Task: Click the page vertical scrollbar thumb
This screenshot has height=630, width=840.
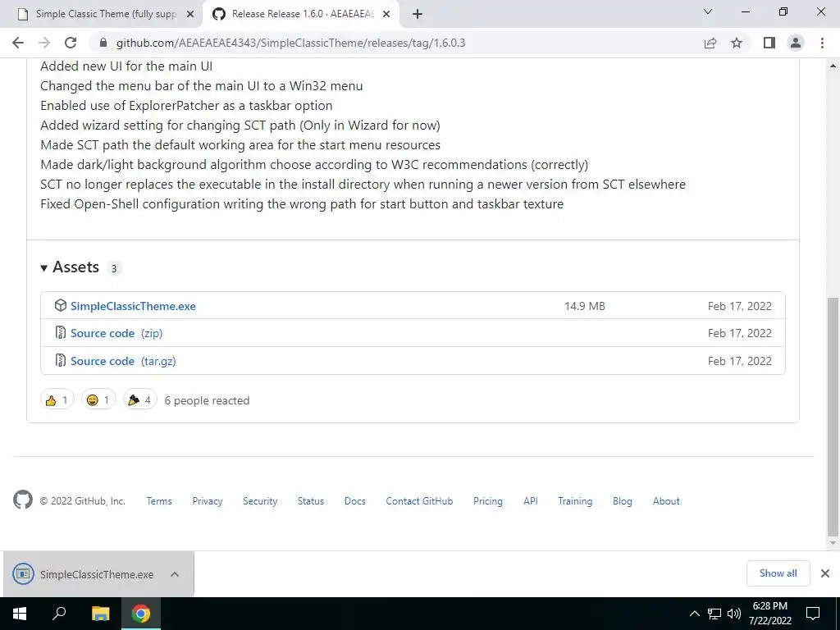Action: click(x=832, y=416)
